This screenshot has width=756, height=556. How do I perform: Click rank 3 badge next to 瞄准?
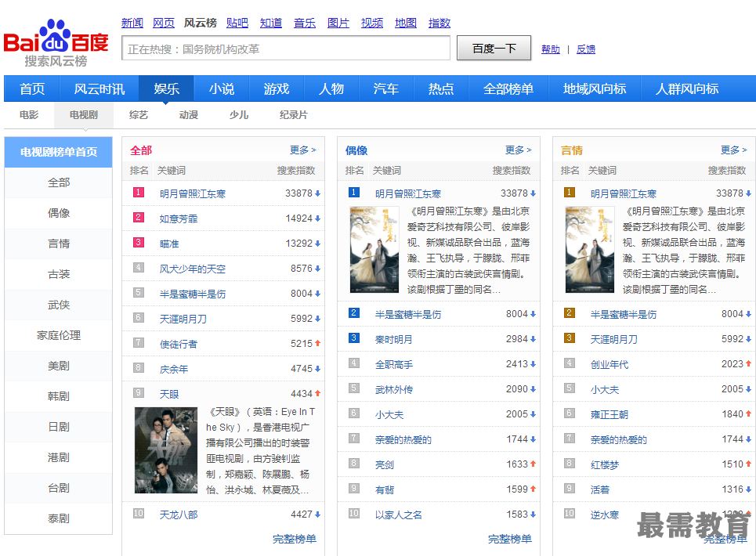point(139,243)
